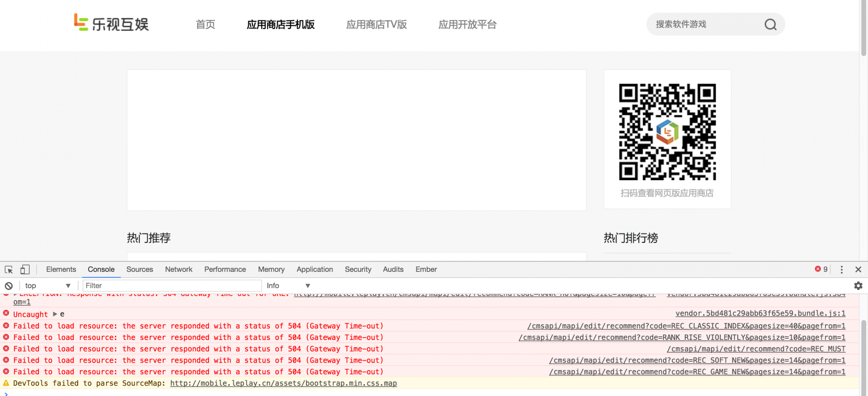Click the 扫码查看网页版应用商店 caption
This screenshot has width=868, height=396.
[x=667, y=193]
